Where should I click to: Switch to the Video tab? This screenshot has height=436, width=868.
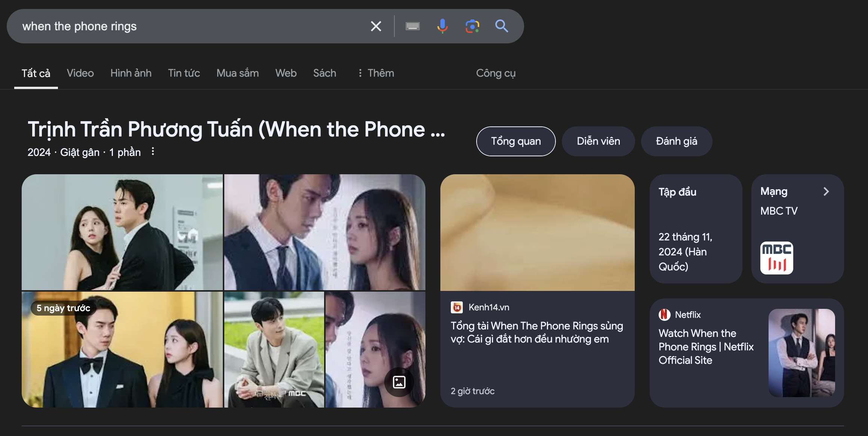click(x=80, y=73)
